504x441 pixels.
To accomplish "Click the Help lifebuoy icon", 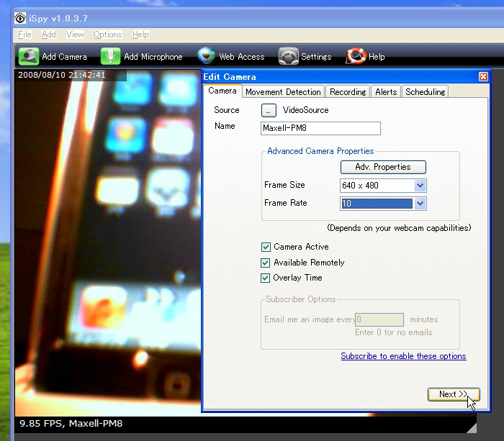I will pos(356,56).
